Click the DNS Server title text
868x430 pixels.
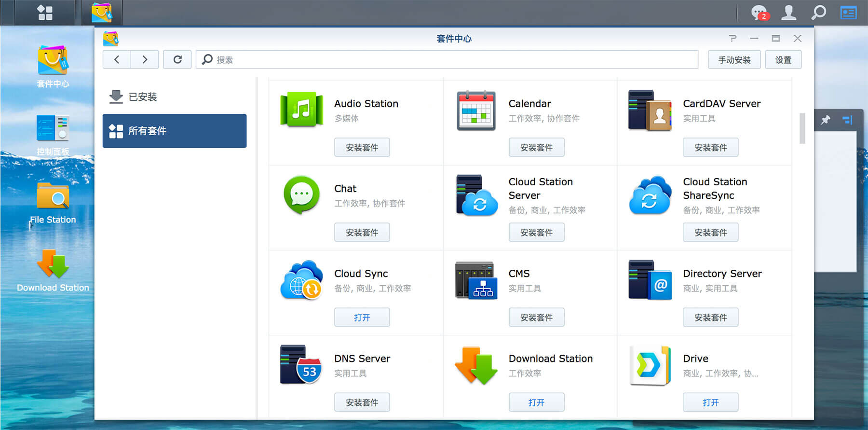point(362,359)
